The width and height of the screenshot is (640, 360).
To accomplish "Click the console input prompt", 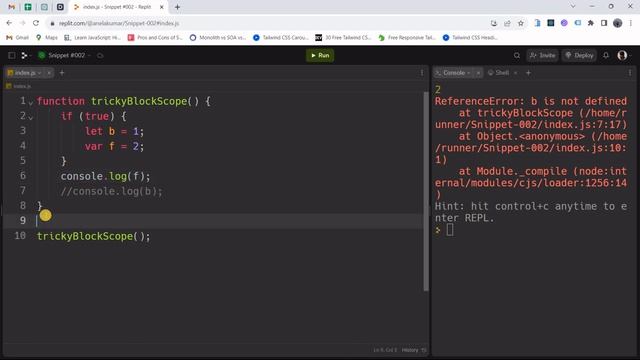I will pyautogui.click(x=449, y=230).
